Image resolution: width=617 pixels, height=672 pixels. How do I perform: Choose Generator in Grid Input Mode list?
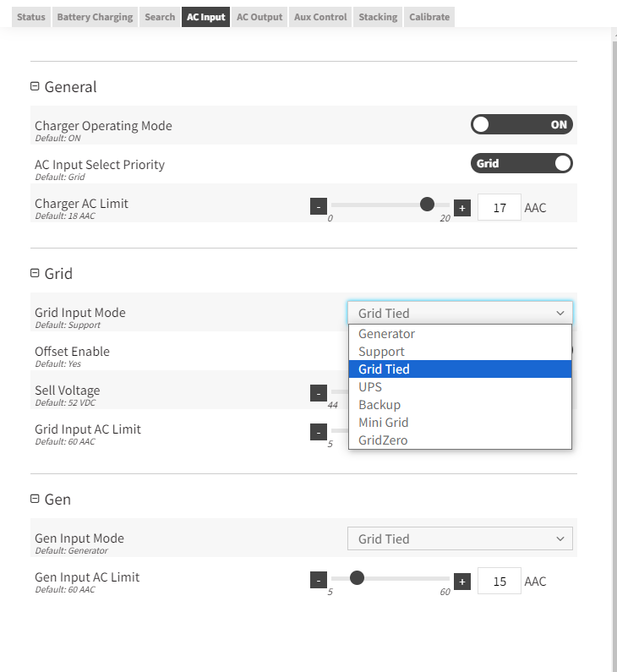(x=460, y=334)
